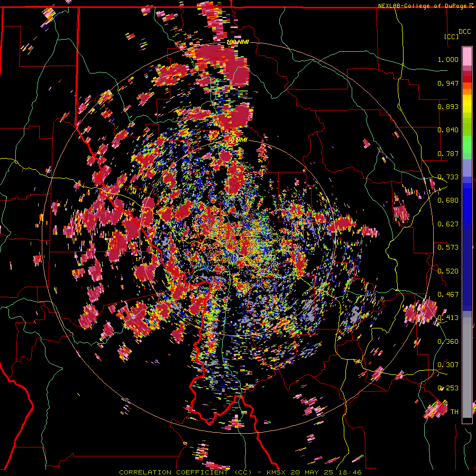
Task: Select the 0.520 legend value
Action: (x=448, y=271)
